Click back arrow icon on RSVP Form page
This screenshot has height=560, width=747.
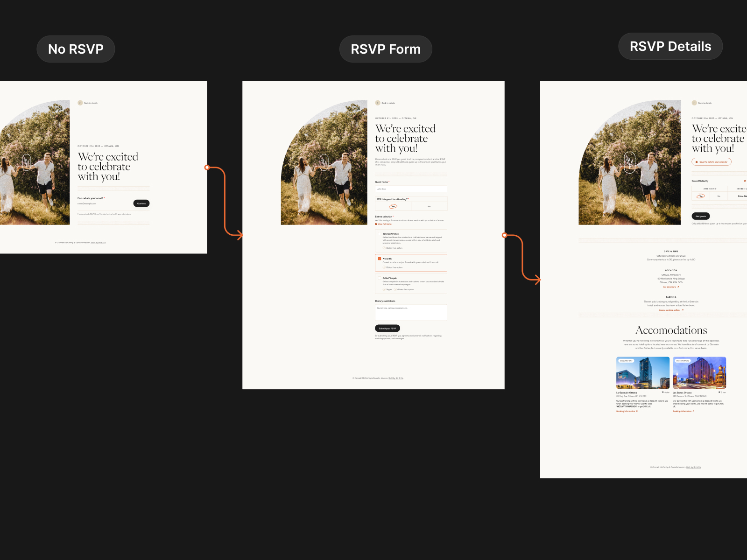tap(378, 103)
